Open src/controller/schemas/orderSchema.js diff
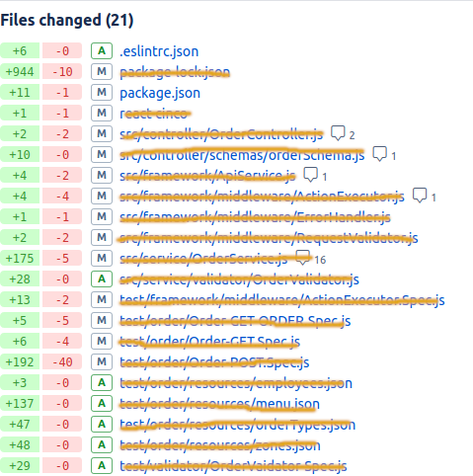This screenshot has height=476, width=473. (x=242, y=155)
